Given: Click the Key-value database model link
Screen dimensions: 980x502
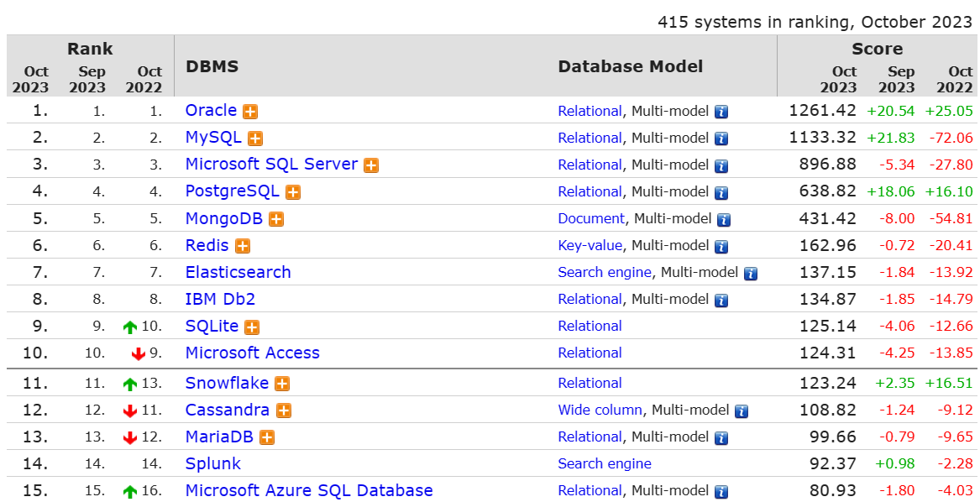Looking at the screenshot, I should pos(590,245).
